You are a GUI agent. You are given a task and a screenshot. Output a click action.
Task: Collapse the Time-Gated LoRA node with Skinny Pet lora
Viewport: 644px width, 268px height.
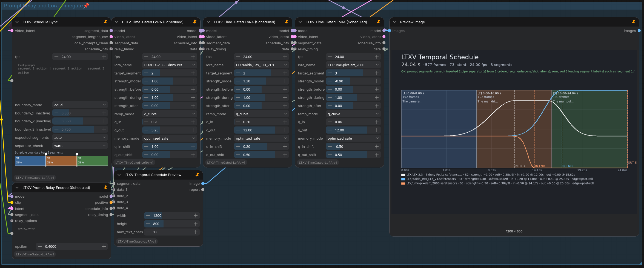pos(116,22)
